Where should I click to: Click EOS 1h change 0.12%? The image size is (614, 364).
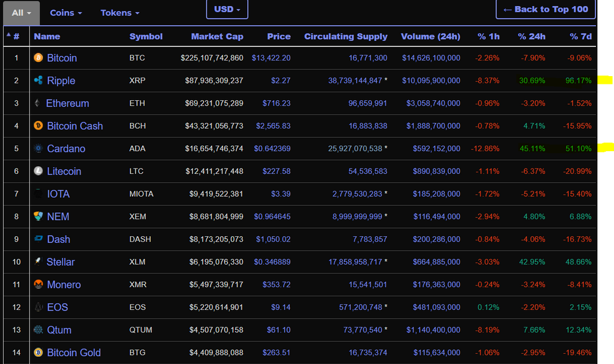488,308
